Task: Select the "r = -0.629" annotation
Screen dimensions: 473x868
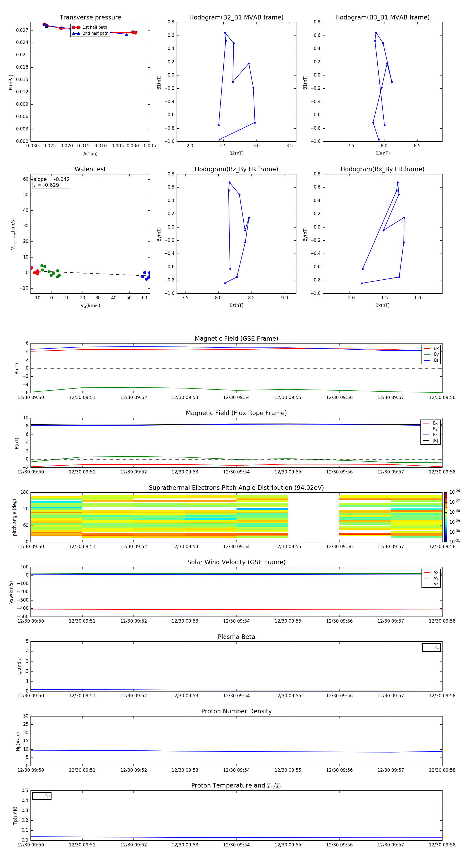Action: click(x=47, y=185)
